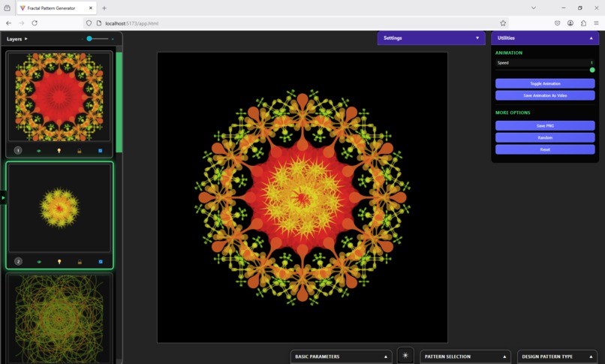Screen dimensions: 605x364
Task: Open the Settings dropdown panel
Action: 431,38
